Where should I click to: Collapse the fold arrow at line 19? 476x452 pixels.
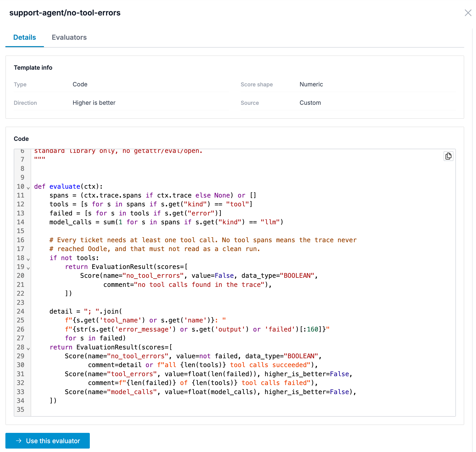point(28,268)
